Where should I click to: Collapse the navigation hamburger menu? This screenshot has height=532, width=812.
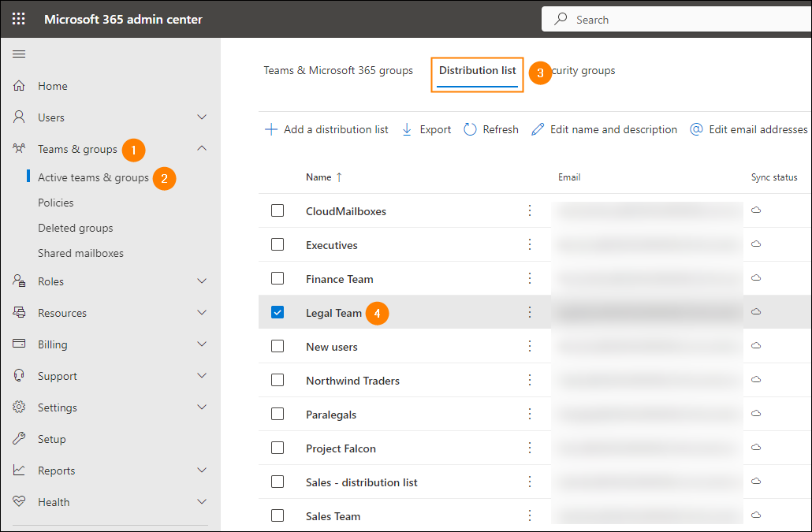coord(19,54)
